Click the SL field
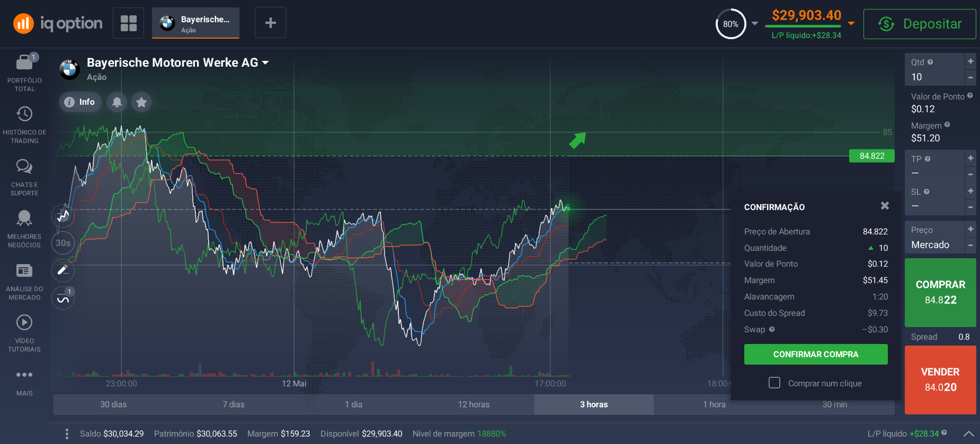980x444 pixels. click(934, 199)
